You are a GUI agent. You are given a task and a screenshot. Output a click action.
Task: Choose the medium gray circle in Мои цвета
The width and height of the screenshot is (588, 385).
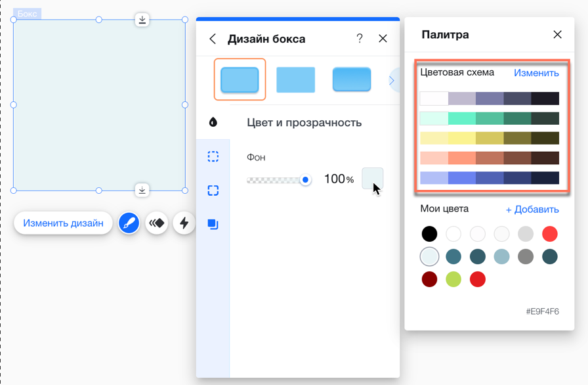coord(526,257)
